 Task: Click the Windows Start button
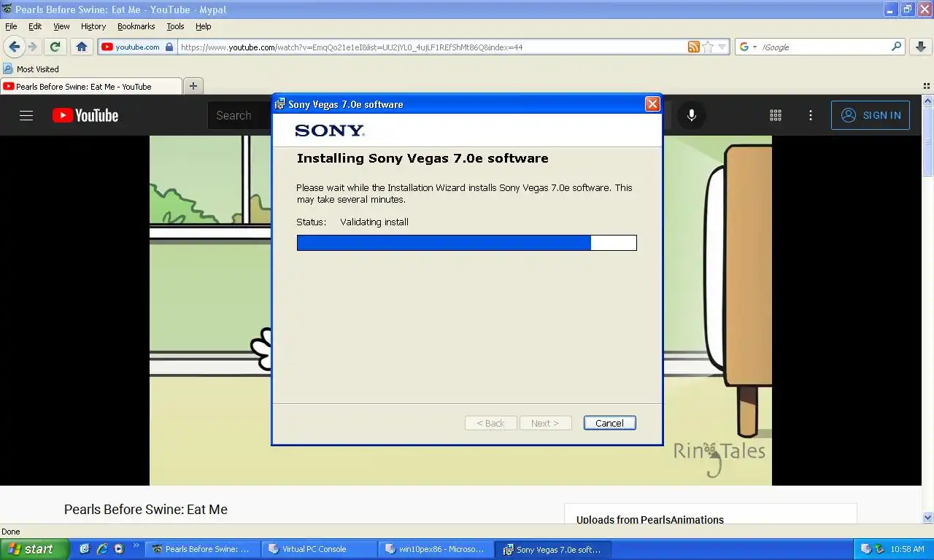[x=34, y=549]
